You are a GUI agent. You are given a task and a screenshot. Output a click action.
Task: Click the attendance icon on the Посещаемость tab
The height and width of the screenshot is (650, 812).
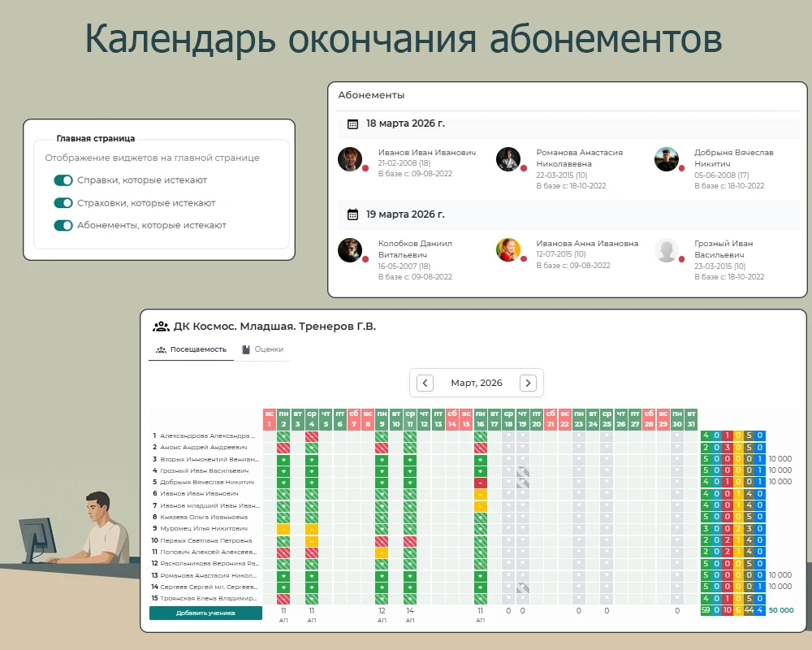(161, 349)
